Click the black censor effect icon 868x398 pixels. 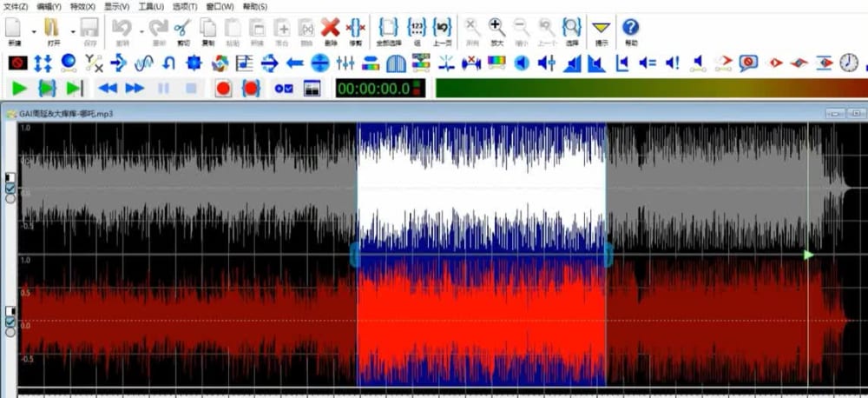coord(18,63)
